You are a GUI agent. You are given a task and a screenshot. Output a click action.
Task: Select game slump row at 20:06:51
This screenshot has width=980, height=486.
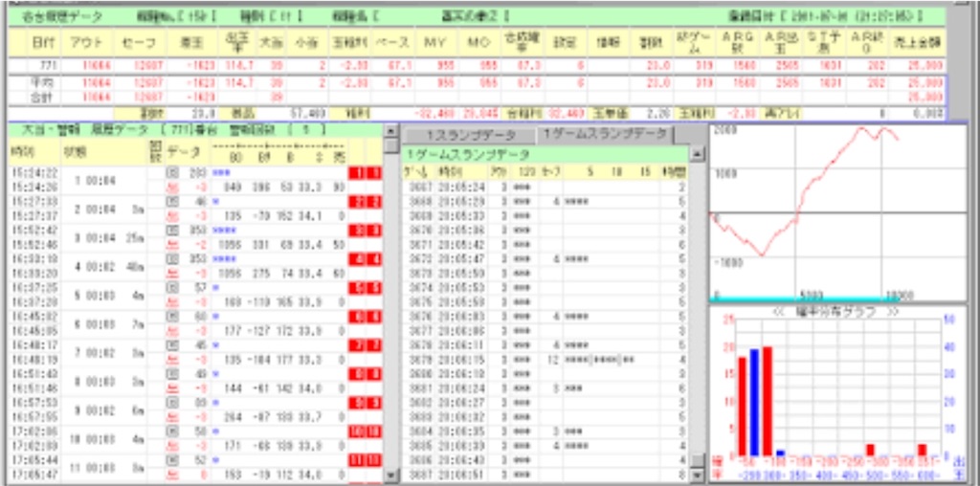(x=545, y=475)
